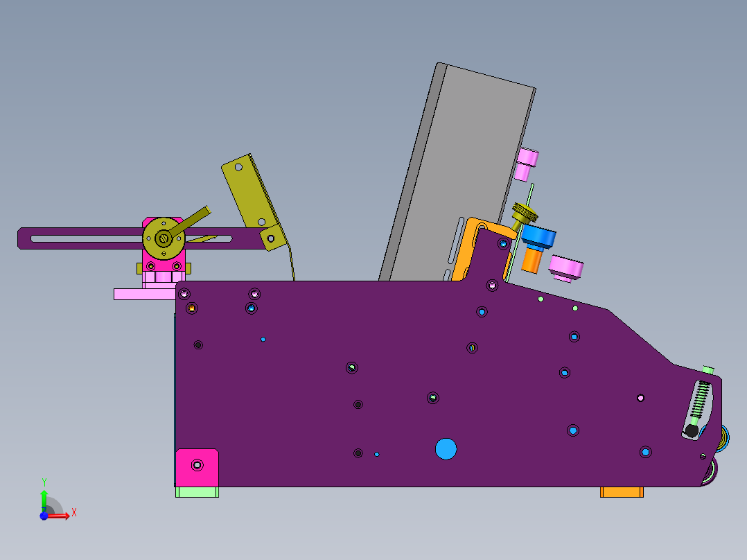
Task: Click the blue Z origin dot on triad
Action: point(44,516)
